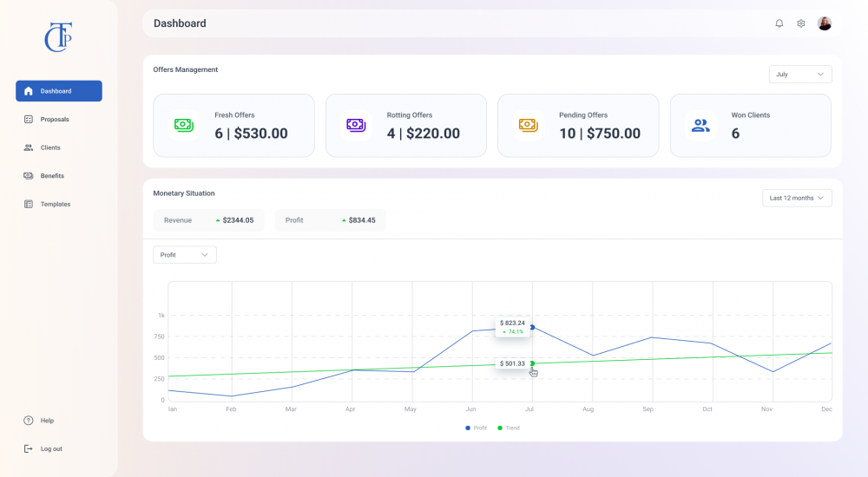Click the notification bell icon
This screenshot has height=477, width=868.
[x=779, y=23]
